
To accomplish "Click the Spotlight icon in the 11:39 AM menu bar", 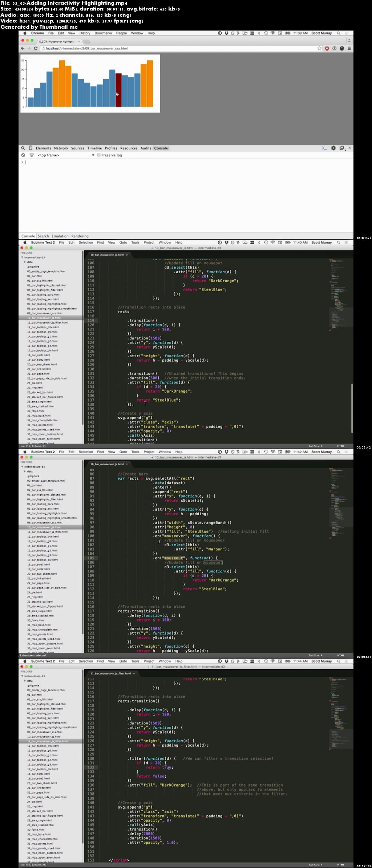I will click(x=339, y=33).
